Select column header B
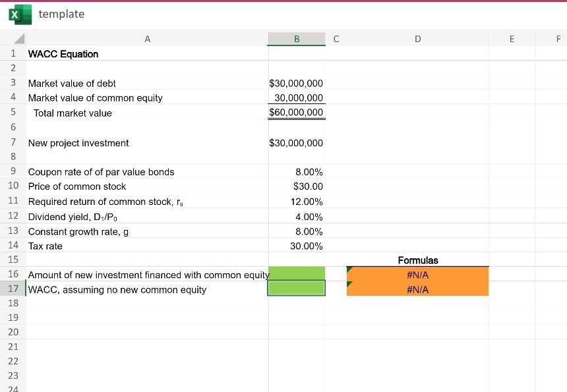The width and height of the screenshot is (567, 392). (x=296, y=39)
